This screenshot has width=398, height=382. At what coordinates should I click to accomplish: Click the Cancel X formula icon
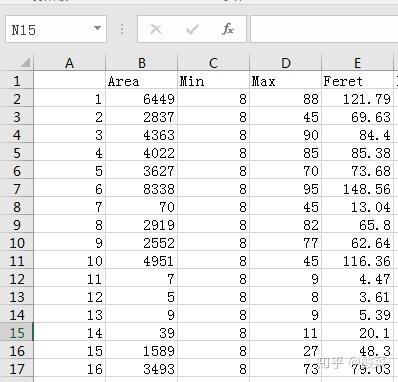click(156, 29)
